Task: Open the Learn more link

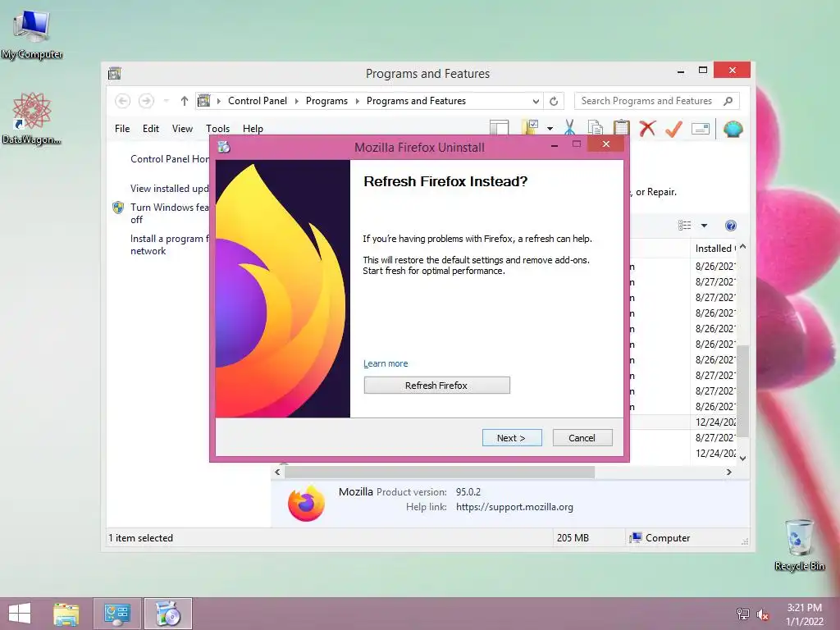Action: [386, 363]
